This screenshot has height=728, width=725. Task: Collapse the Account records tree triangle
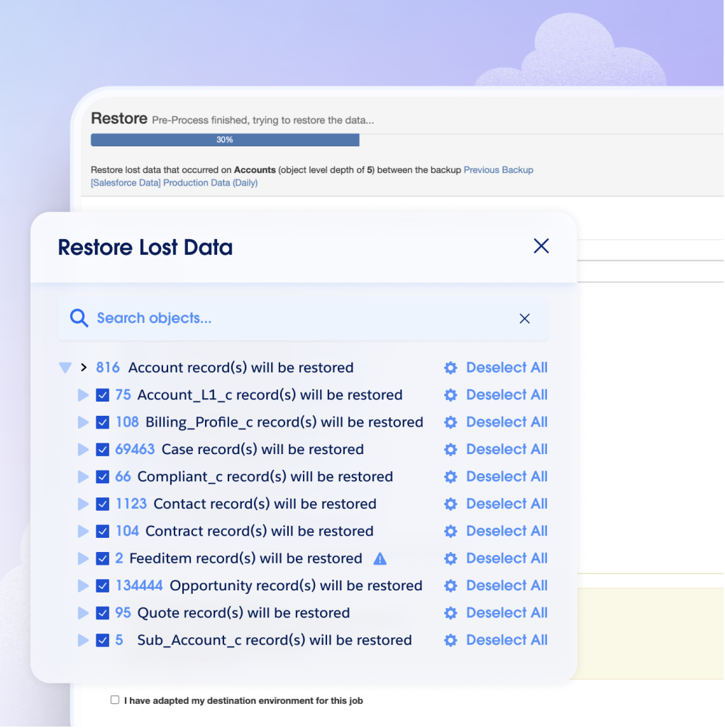click(x=65, y=368)
